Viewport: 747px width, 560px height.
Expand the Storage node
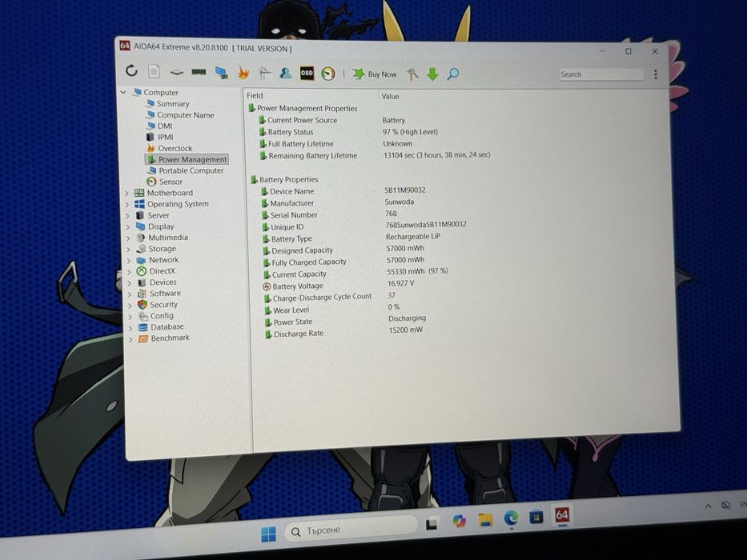(128, 249)
